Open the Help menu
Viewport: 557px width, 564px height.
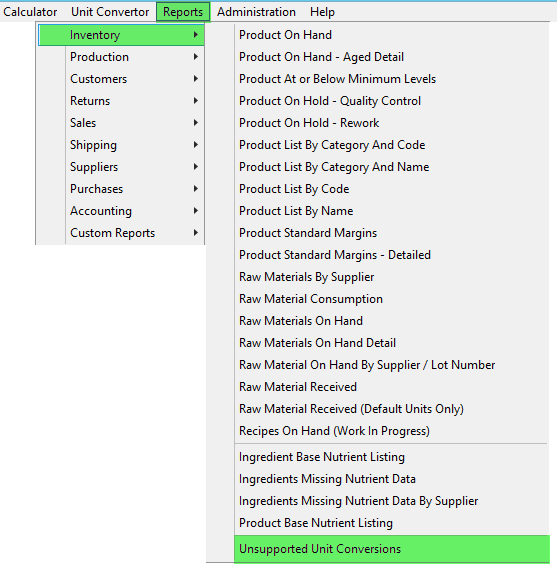pyautogui.click(x=322, y=12)
